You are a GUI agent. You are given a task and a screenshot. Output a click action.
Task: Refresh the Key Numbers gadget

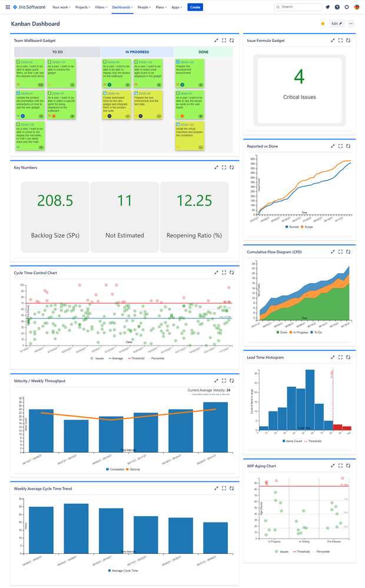(x=231, y=168)
